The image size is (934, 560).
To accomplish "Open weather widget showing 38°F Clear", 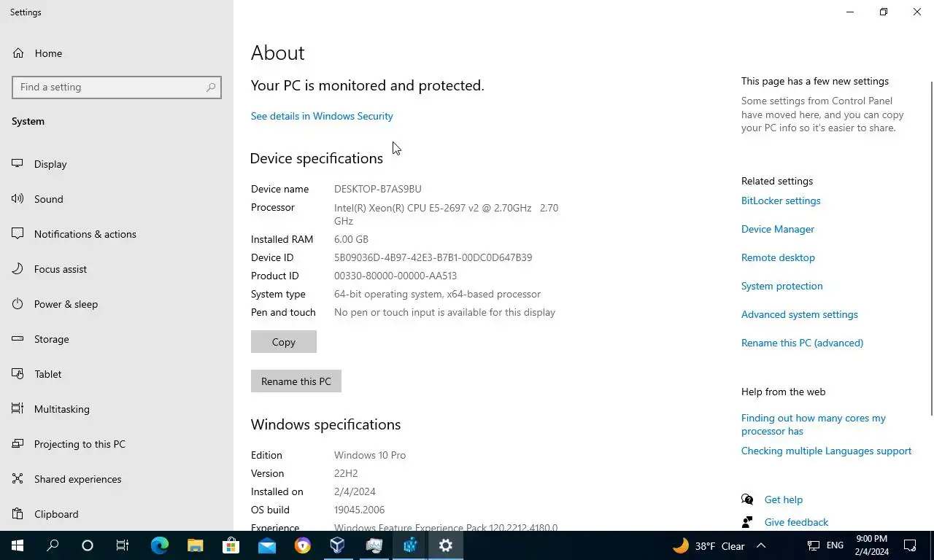I will [x=708, y=545].
